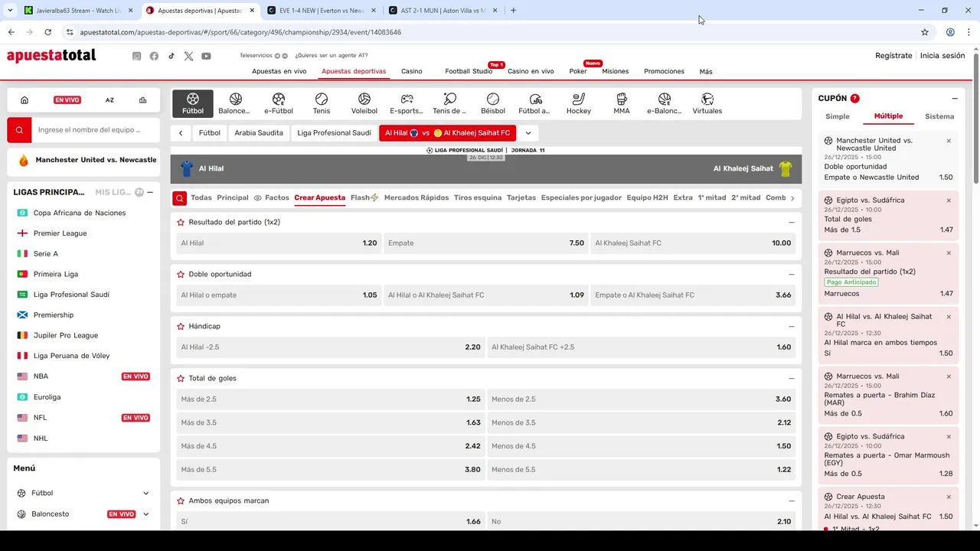Open the statistics bar chart icon
Screen dimensions: 980x551
[142, 100]
